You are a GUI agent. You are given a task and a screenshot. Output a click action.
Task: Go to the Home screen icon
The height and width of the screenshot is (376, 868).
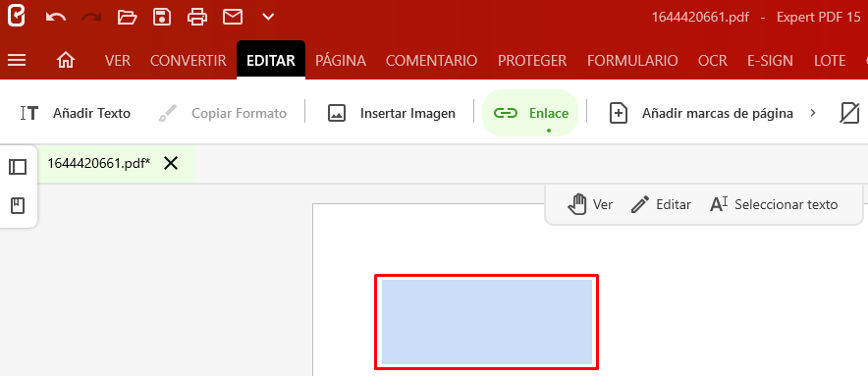tap(66, 60)
